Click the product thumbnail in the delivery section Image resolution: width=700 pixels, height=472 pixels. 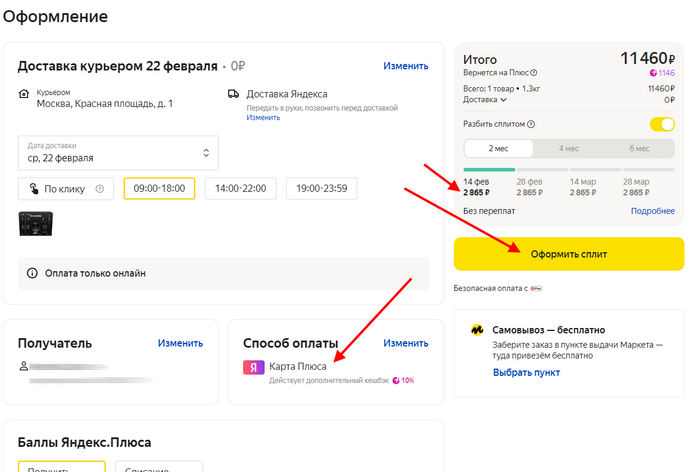tap(36, 223)
